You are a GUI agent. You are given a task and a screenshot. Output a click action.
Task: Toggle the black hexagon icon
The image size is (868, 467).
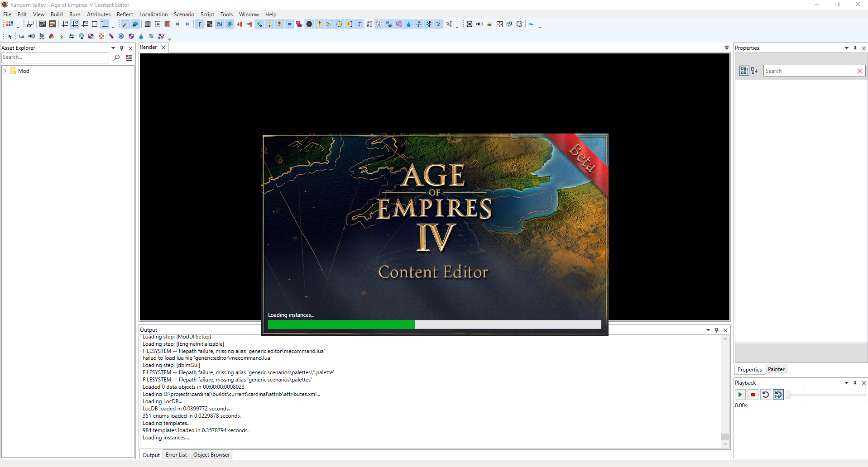coord(309,24)
